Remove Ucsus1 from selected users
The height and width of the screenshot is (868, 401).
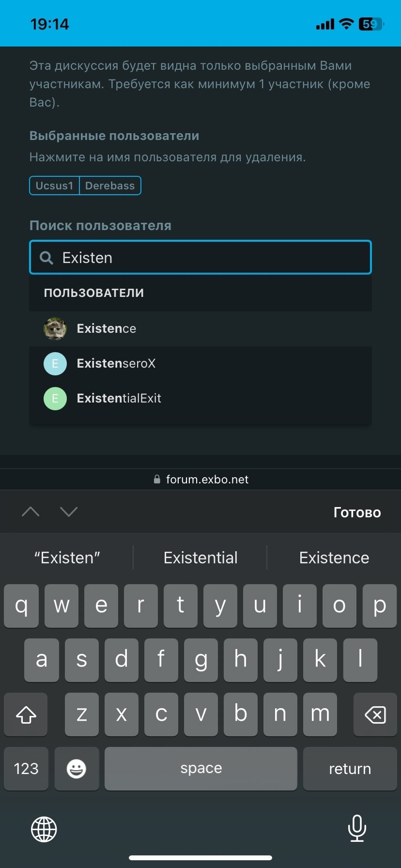point(54,186)
